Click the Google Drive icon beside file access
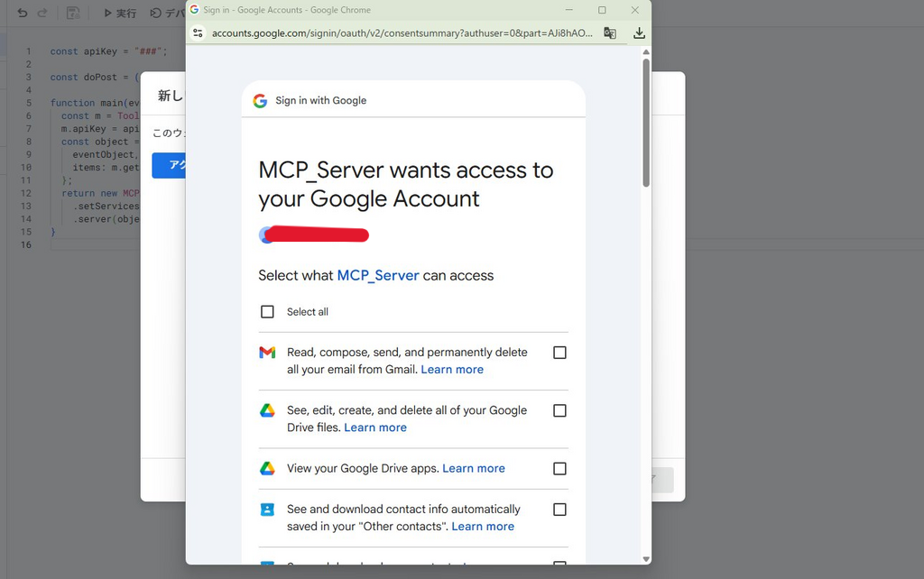The image size is (924, 579). click(x=267, y=410)
